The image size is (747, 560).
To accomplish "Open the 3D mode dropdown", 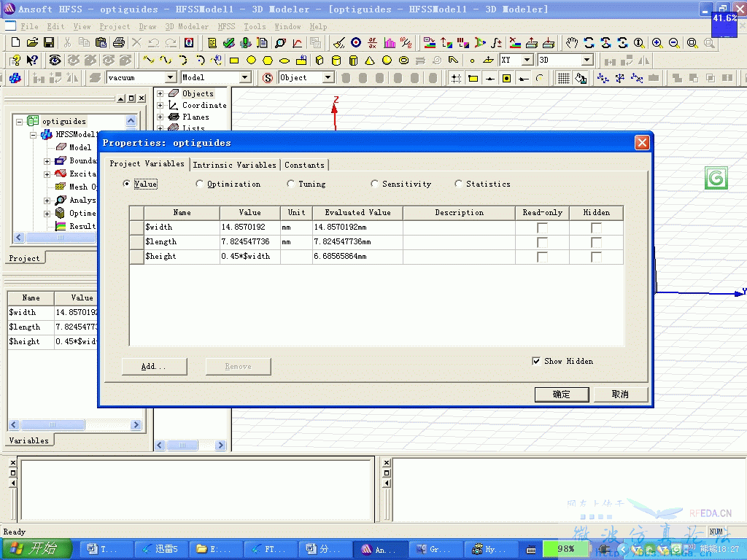I will pyautogui.click(x=587, y=61).
